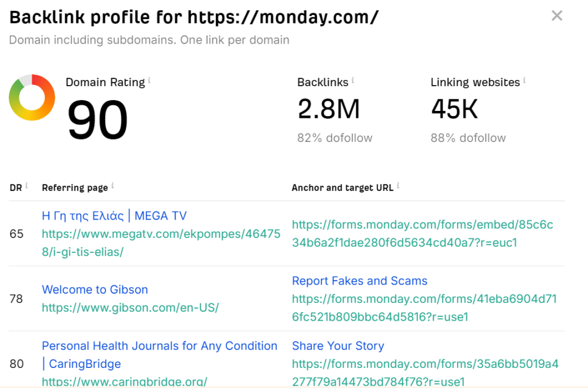
Task: Click info icon next to Domain Rating
Action: click(x=149, y=80)
